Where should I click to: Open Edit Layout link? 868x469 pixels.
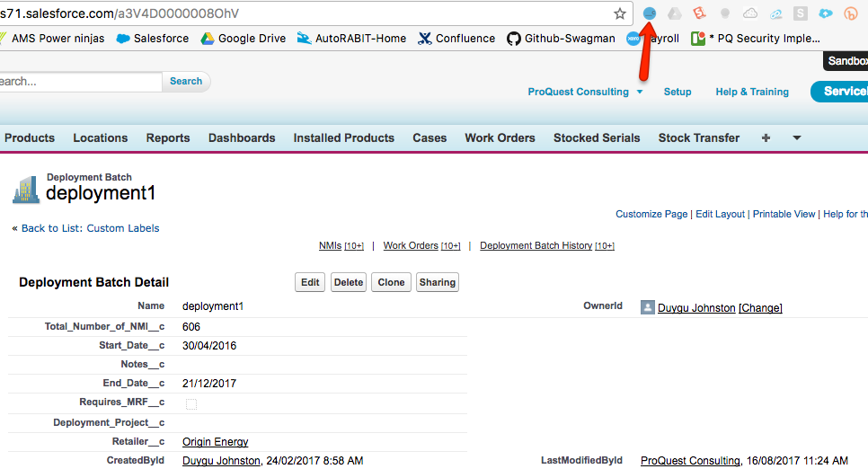pyautogui.click(x=721, y=215)
